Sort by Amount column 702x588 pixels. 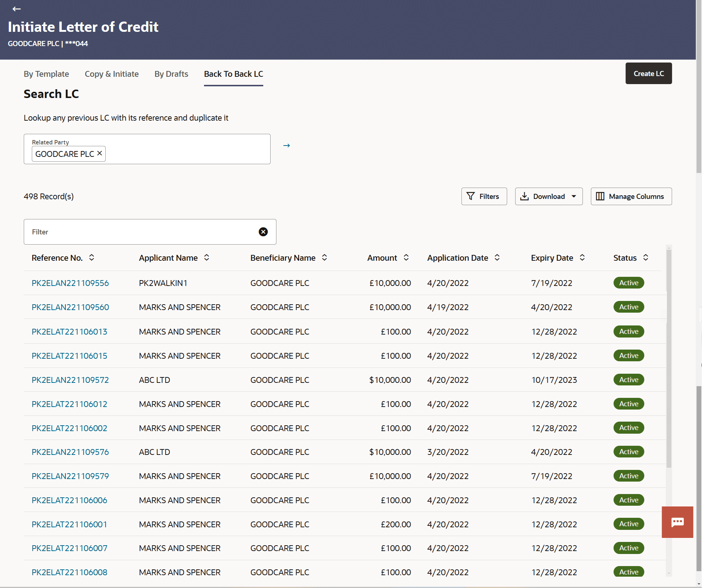[x=406, y=258]
